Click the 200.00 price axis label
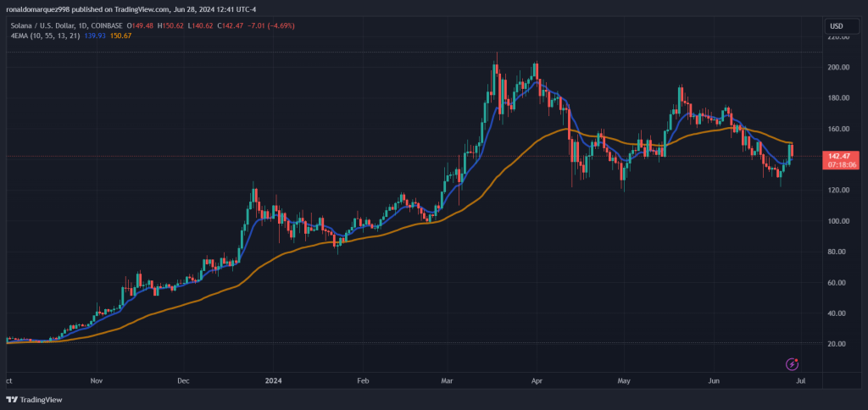The image size is (868, 410). (837, 68)
